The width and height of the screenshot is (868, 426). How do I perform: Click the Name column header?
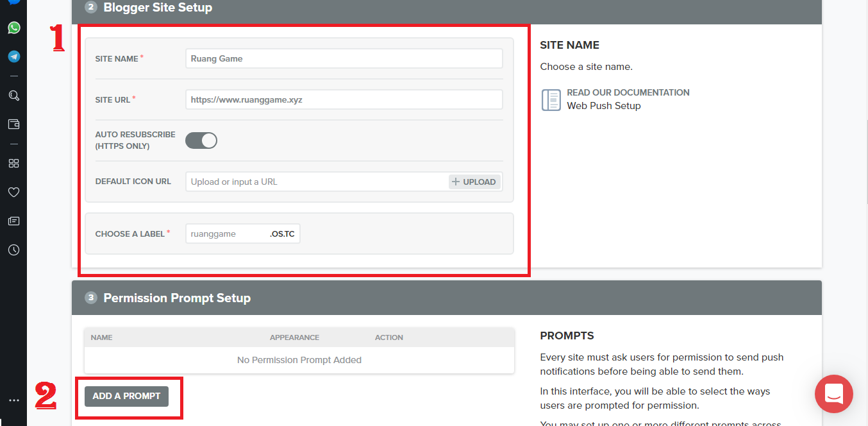click(x=101, y=337)
